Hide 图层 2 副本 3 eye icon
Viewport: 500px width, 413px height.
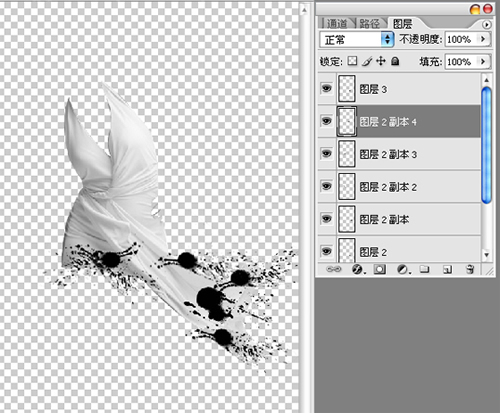click(326, 154)
